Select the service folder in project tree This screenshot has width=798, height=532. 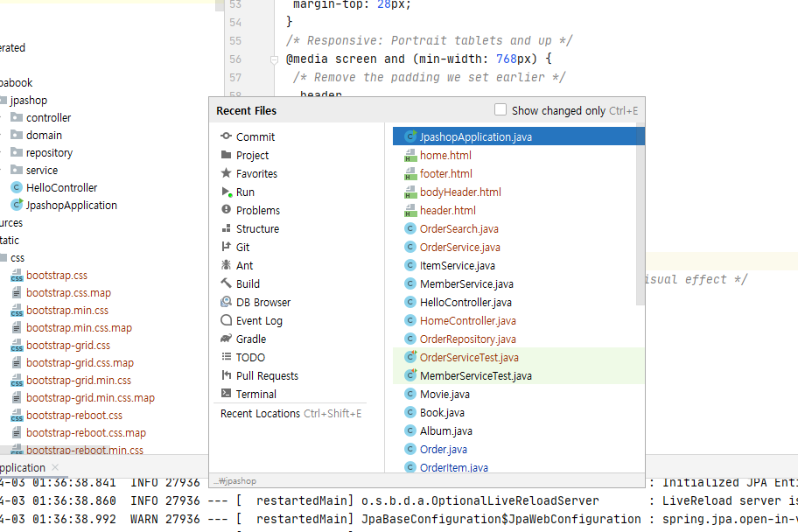point(34,170)
